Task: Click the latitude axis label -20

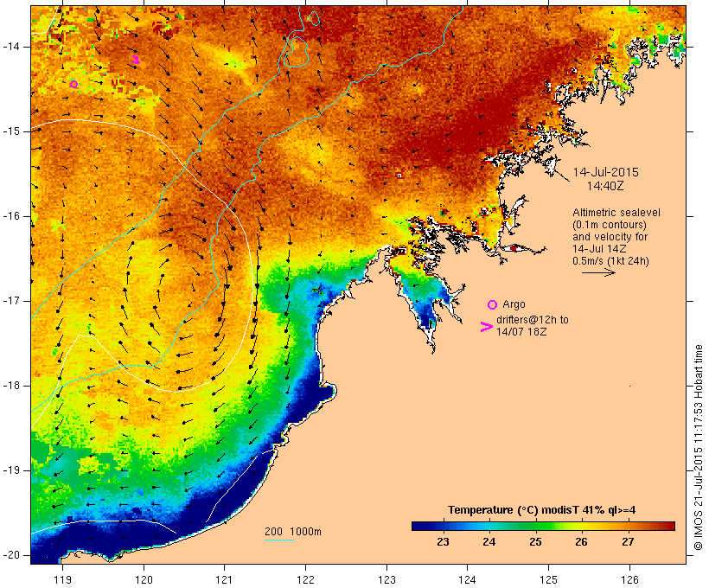Action: coord(11,555)
